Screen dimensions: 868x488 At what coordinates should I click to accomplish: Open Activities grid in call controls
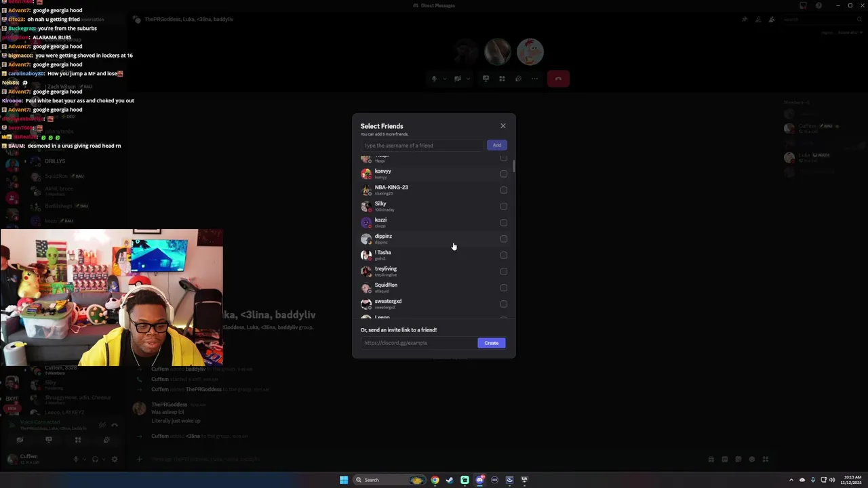[x=502, y=79]
